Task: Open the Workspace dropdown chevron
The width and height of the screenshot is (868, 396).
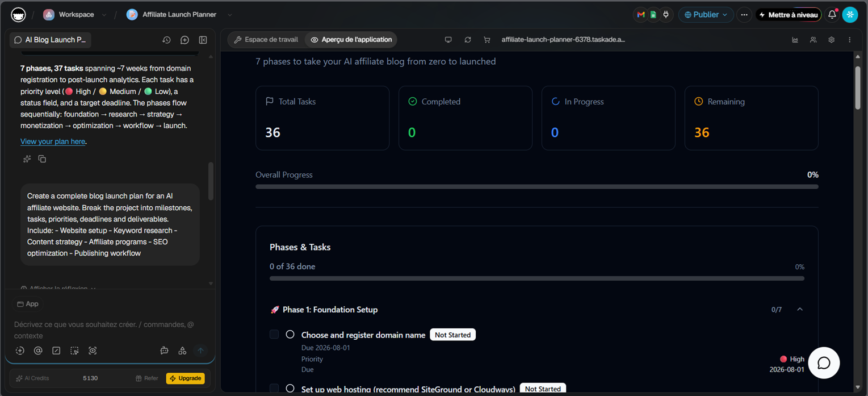Action: tap(104, 15)
